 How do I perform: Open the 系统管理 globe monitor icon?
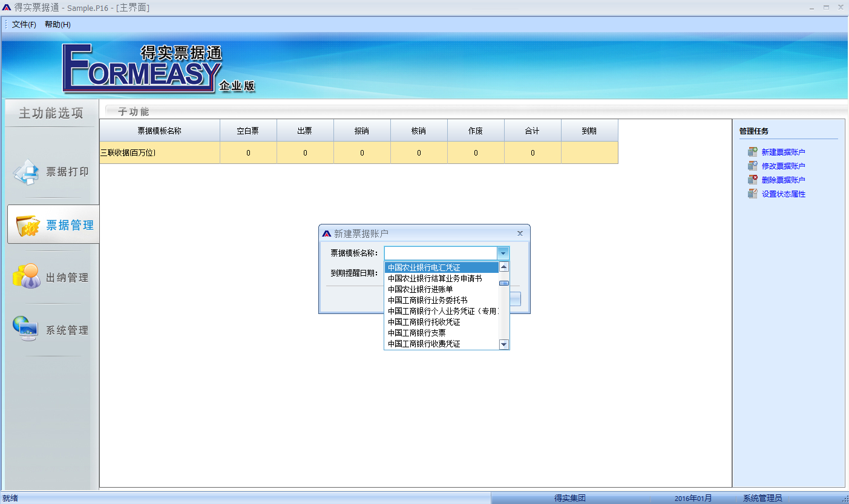tap(26, 330)
